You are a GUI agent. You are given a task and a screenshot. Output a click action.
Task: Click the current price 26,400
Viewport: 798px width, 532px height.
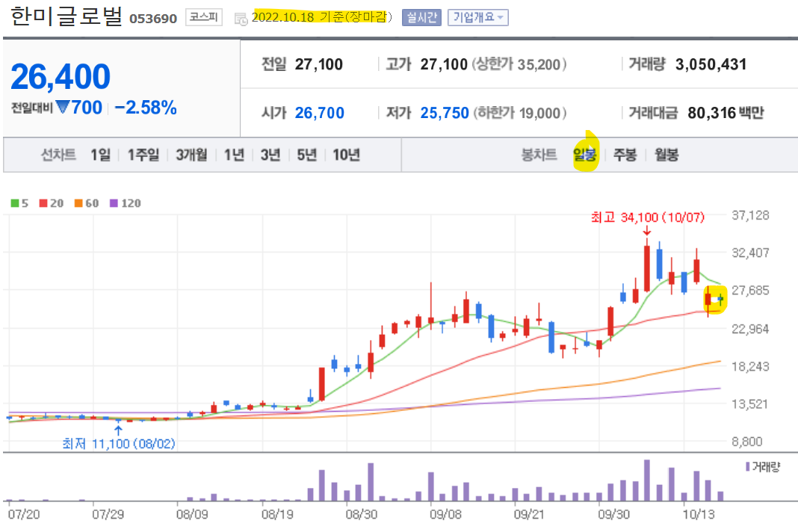[x=60, y=77]
